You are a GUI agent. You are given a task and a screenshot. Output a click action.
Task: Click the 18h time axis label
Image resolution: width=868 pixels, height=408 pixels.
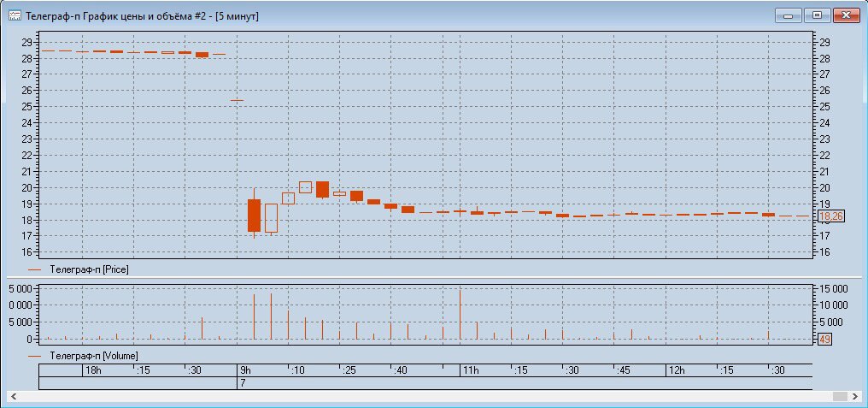click(94, 370)
